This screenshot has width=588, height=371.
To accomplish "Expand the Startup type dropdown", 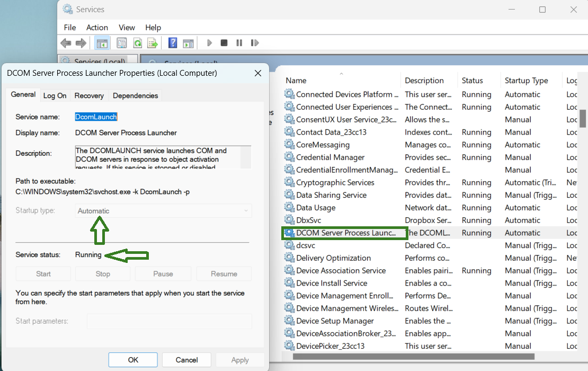I will click(x=163, y=211).
